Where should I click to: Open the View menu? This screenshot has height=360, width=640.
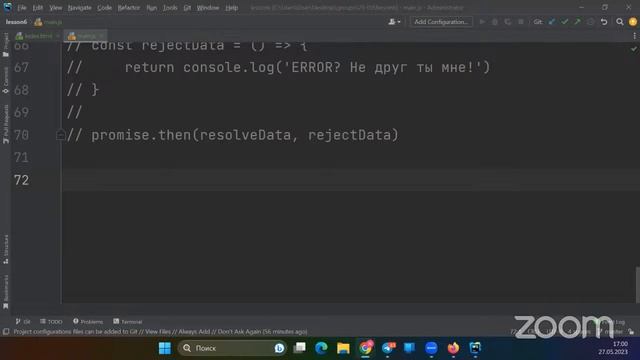pyautogui.click(x=56, y=8)
